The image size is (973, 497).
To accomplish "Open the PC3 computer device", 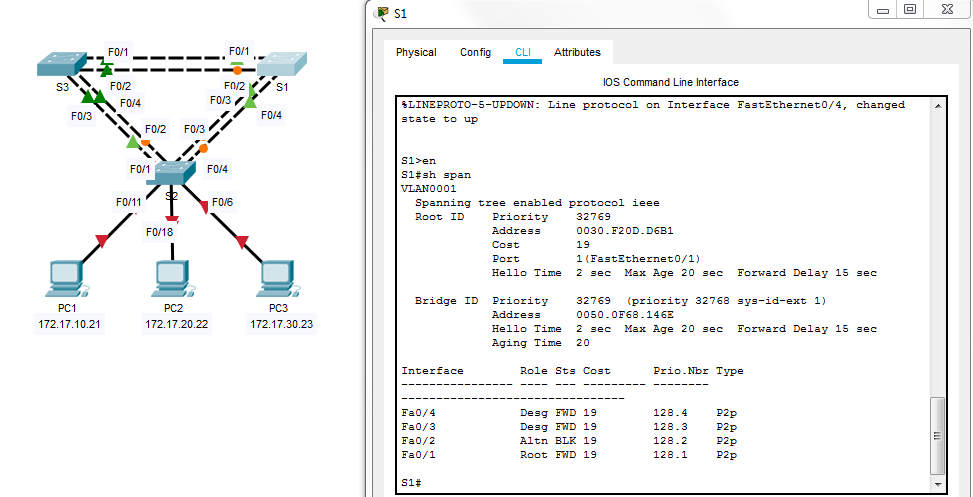I will click(x=277, y=280).
